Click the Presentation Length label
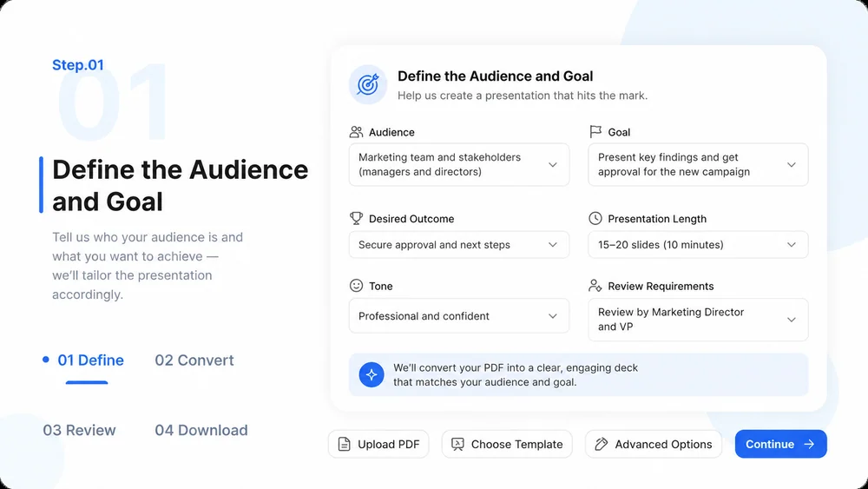Screen dimensions: 868x489 (x=657, y=219)
